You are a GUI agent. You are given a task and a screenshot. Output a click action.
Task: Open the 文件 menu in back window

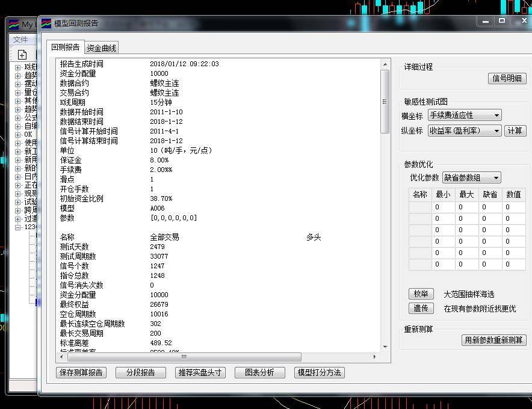[20, 40]
